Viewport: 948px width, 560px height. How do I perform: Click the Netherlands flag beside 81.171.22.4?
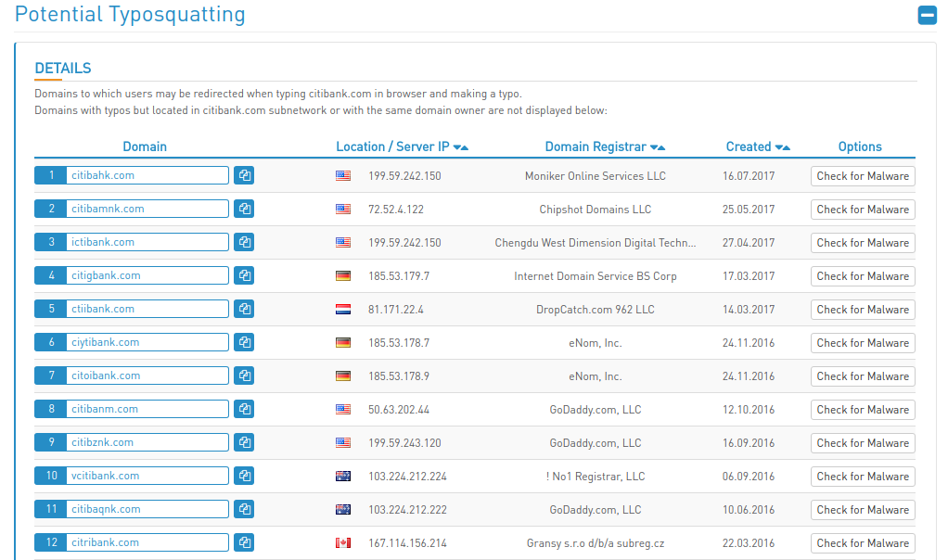343,310
